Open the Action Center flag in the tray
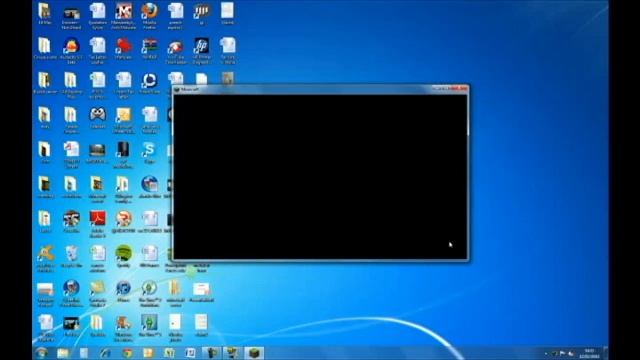The width and height of the screenshot is (640, 360). click(x=562, y=353)
